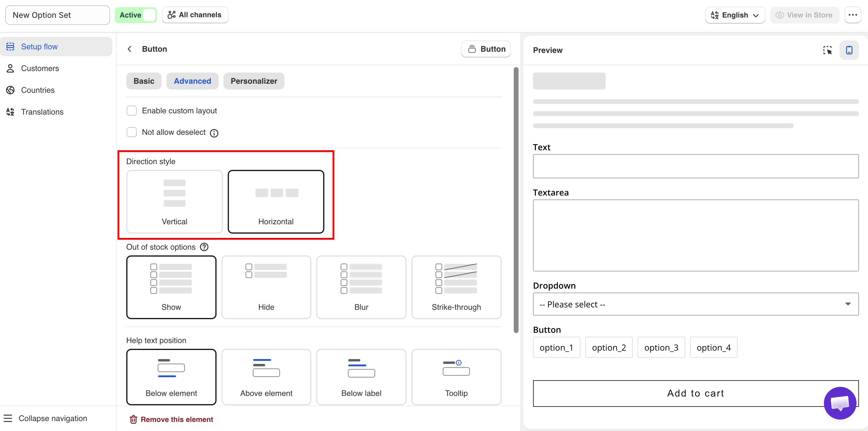Image resolution: width=868 pixels, height=431 pixels.
Task: Click the New Option Set name field
Action: (58, 15)
